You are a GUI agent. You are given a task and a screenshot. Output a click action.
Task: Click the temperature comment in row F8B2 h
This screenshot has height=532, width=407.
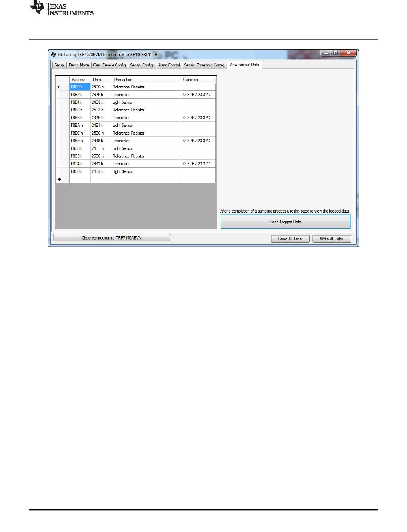(198, 95)
